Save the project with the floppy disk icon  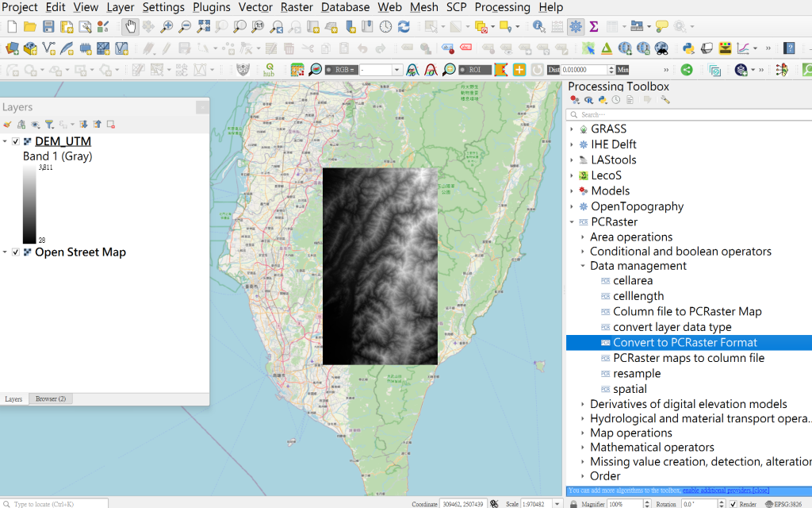48,26
